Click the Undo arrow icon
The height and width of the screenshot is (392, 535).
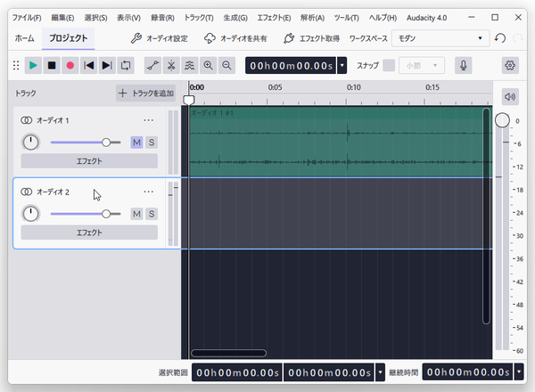[x=500, y=38]
